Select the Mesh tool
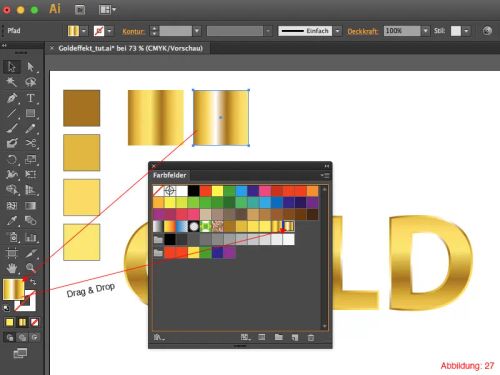This screenshot has width=500, height=375. (x=12, y=205)
